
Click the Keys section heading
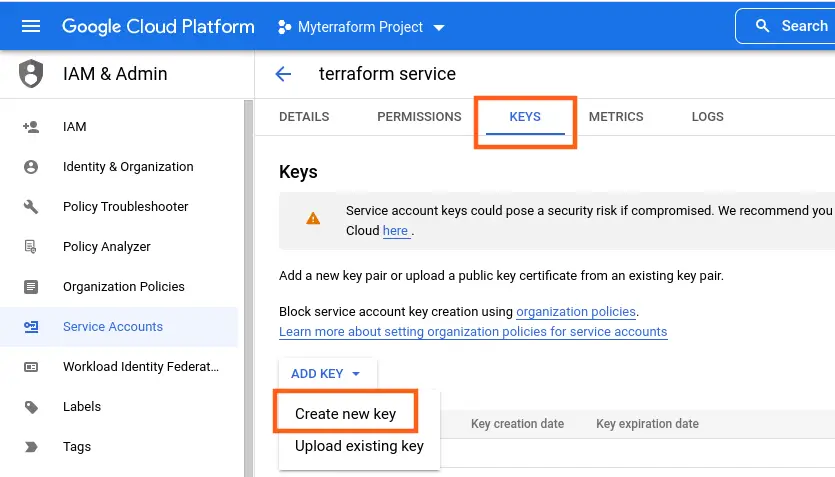[298, 172]
